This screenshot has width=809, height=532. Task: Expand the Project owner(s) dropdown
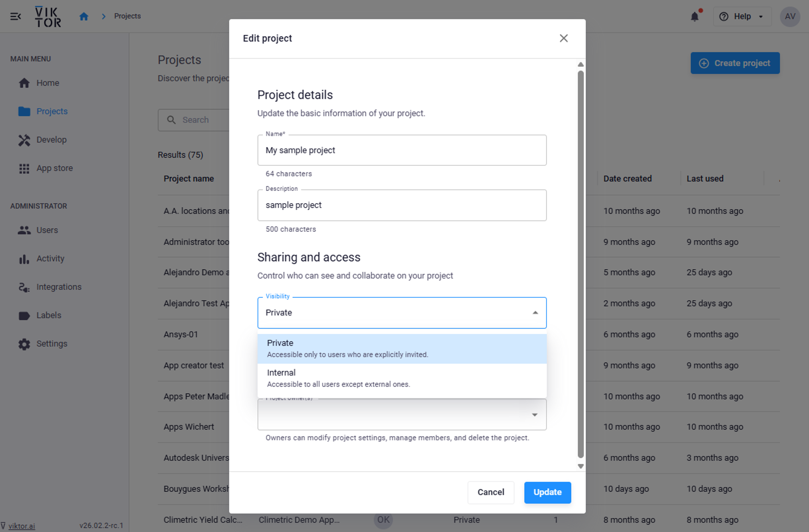point(534,415)
